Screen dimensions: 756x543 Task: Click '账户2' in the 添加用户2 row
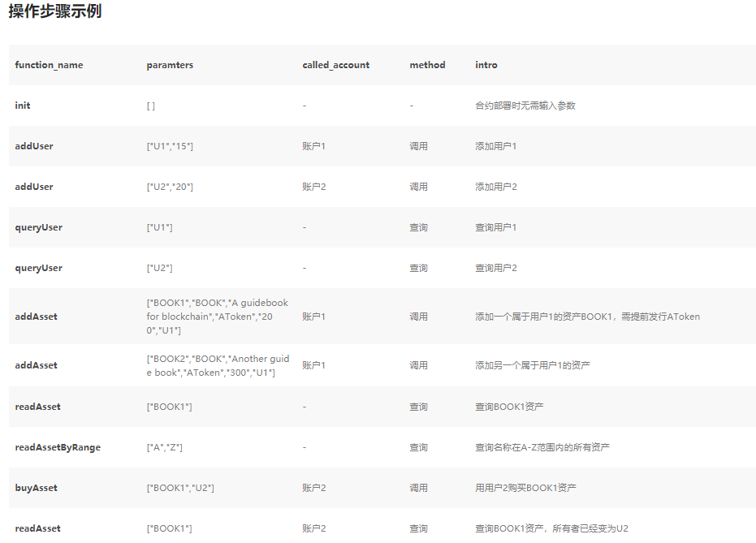pos(314,187)
